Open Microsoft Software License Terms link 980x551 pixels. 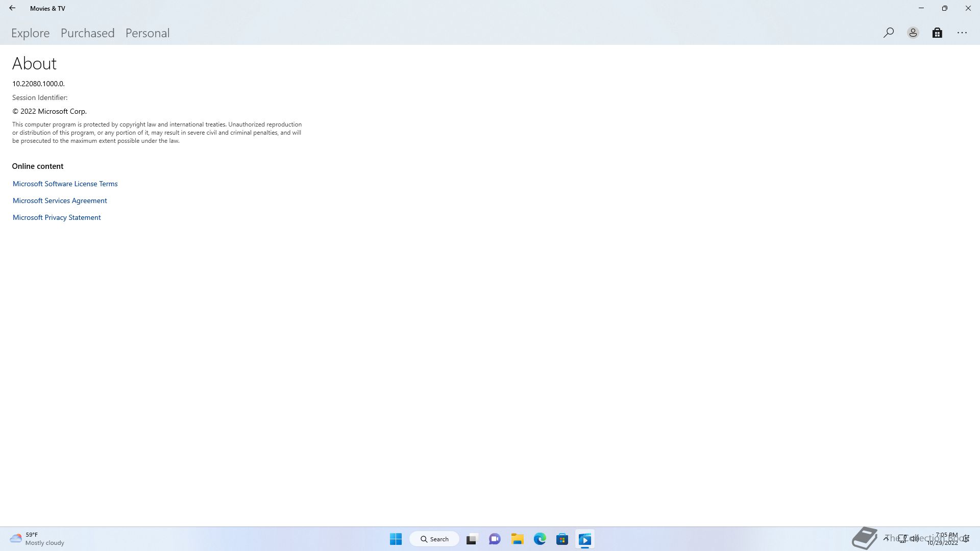coord(65,184)
